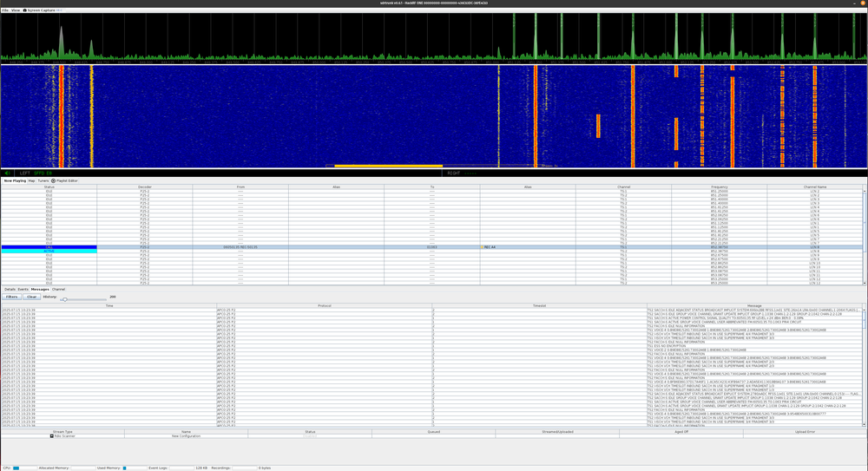Click the Screen Capture camera icon
This screenshot has height=471, width=868.
[x=25, y=10]
